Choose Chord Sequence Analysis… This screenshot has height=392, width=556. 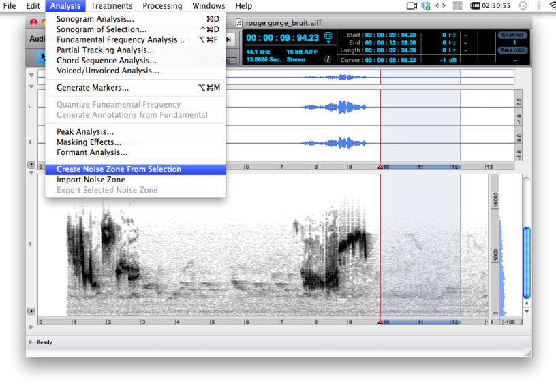coord(136,60)
